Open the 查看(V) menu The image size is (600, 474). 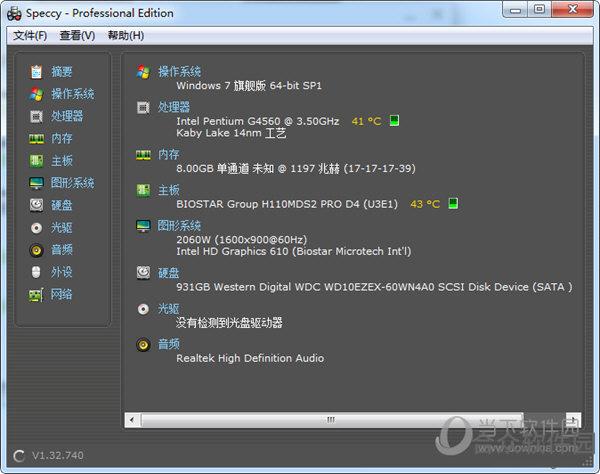pos(77,36)
